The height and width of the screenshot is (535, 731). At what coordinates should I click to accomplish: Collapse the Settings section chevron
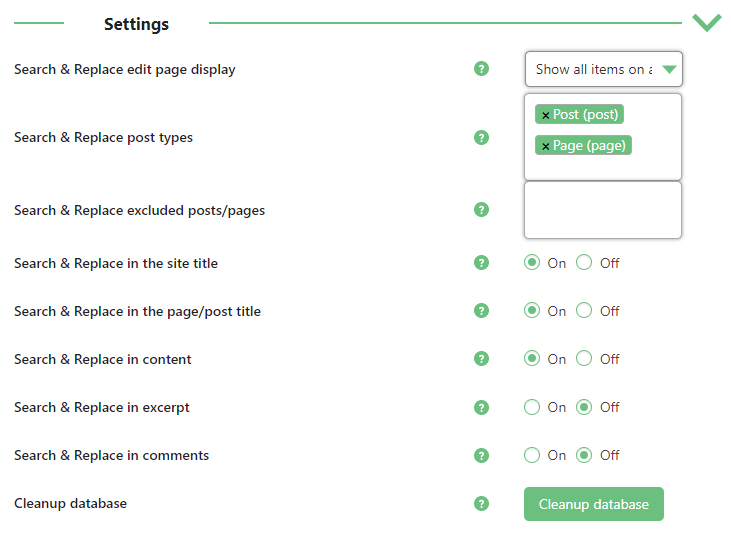pyautogui.click(x=707, y=22)
